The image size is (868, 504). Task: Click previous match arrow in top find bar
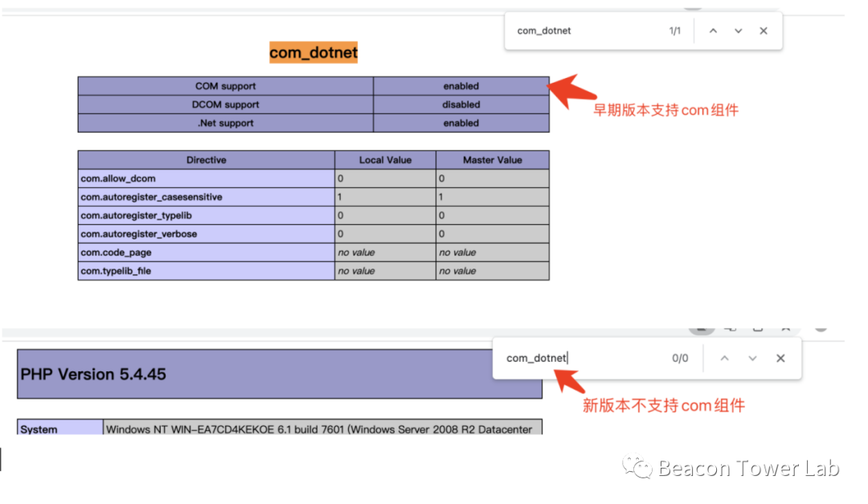[x=713, y=31]
